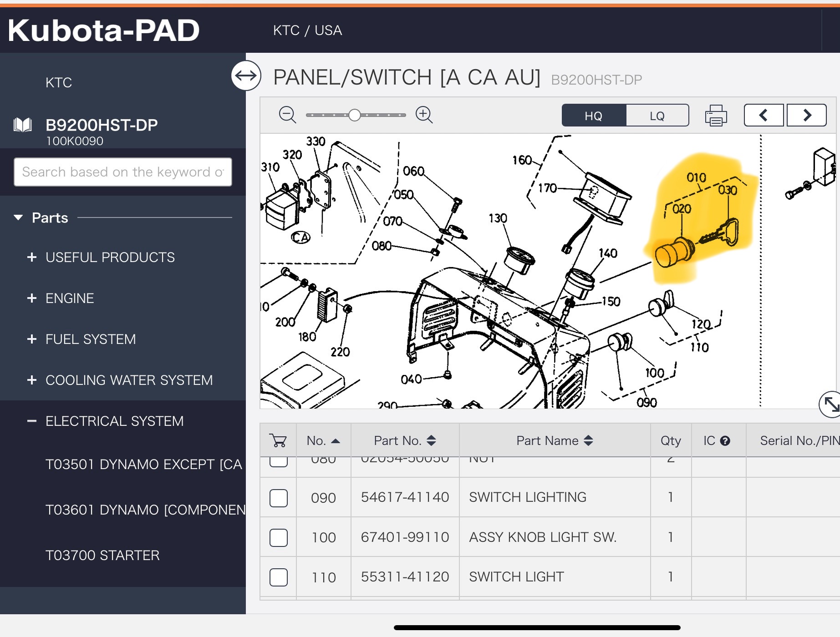840x637 pixels.
Task: Sort by Part No. column arrows
Action: 431,440
